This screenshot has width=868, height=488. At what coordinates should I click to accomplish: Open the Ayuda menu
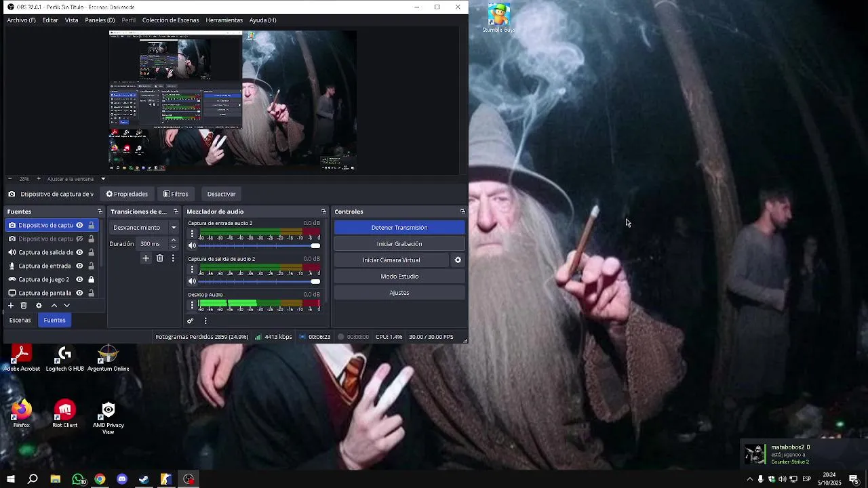(x=262, y=20)
